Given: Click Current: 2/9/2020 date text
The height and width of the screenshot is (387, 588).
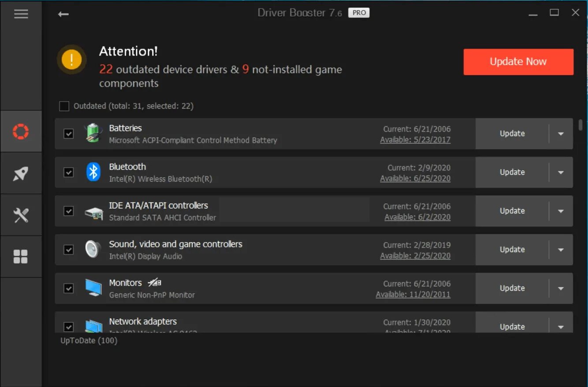Looking at the screenshot, I should 419,168.
